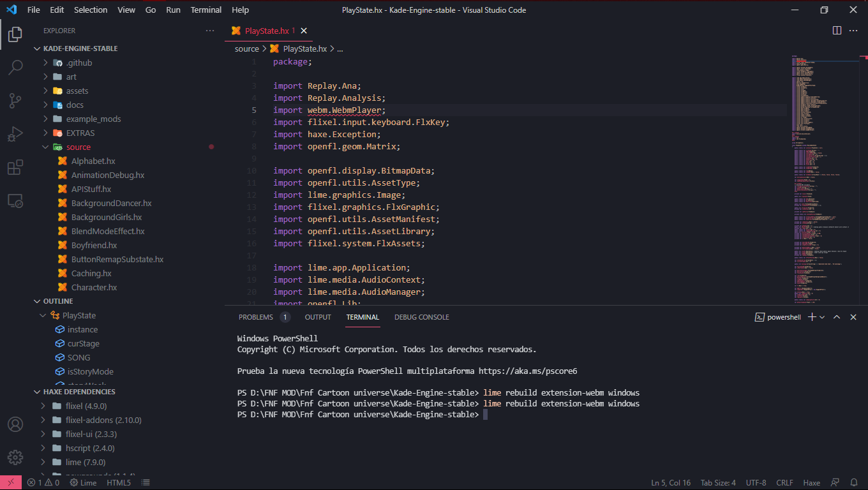Open the Help menu
Image resolution: width=868 pixels, height=490 pixels.
tap(241, 10)
